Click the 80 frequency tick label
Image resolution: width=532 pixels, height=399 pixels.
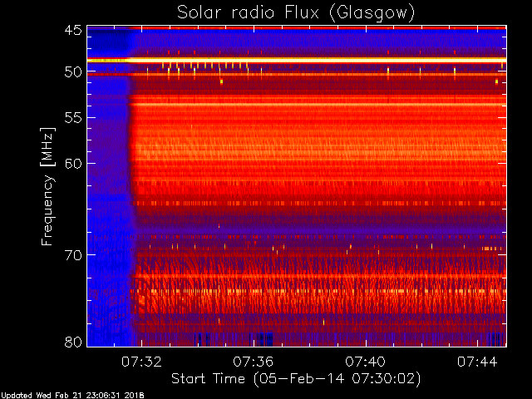click(x=73, y=342)
